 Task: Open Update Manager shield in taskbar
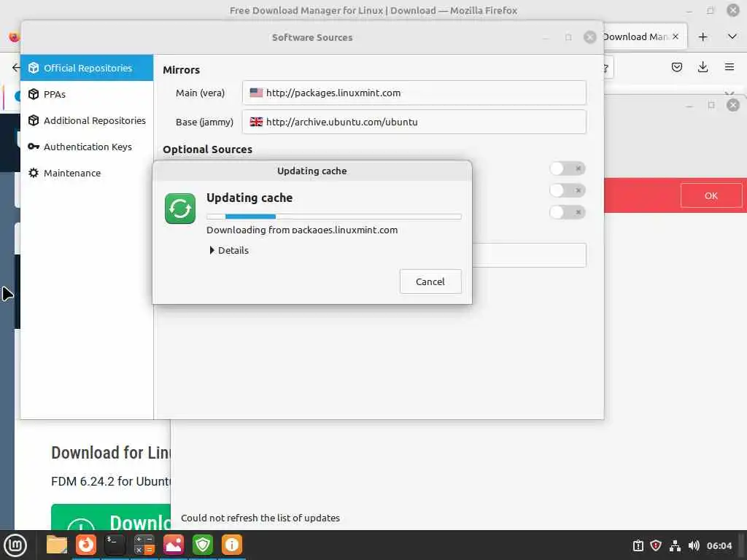(203, 545)
